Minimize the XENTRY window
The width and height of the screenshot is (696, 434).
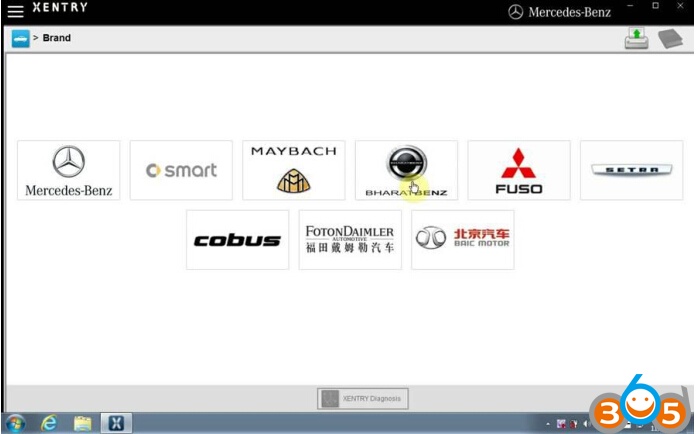630,6
